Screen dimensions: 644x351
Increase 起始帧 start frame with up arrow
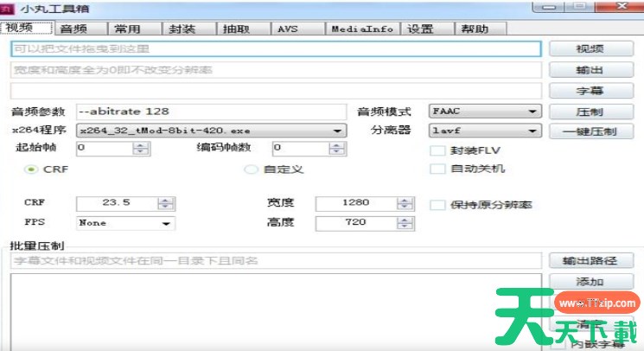[x=141, y=144]
